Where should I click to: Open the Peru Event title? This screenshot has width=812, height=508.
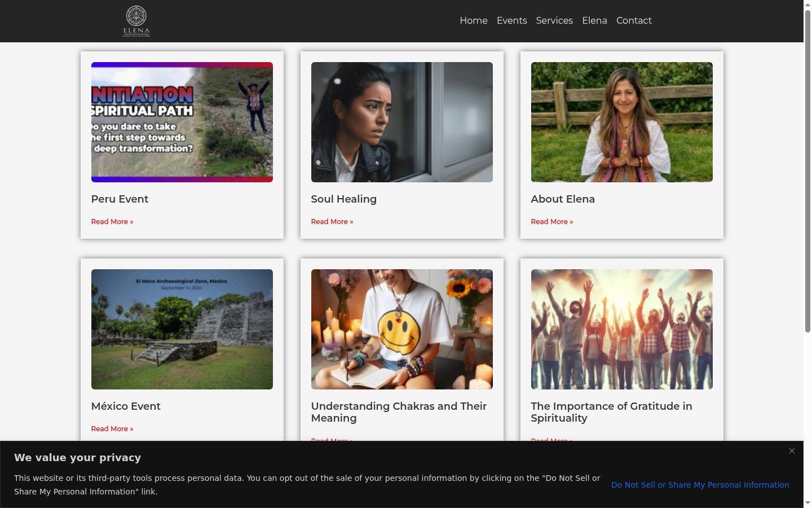coord(120,199)
